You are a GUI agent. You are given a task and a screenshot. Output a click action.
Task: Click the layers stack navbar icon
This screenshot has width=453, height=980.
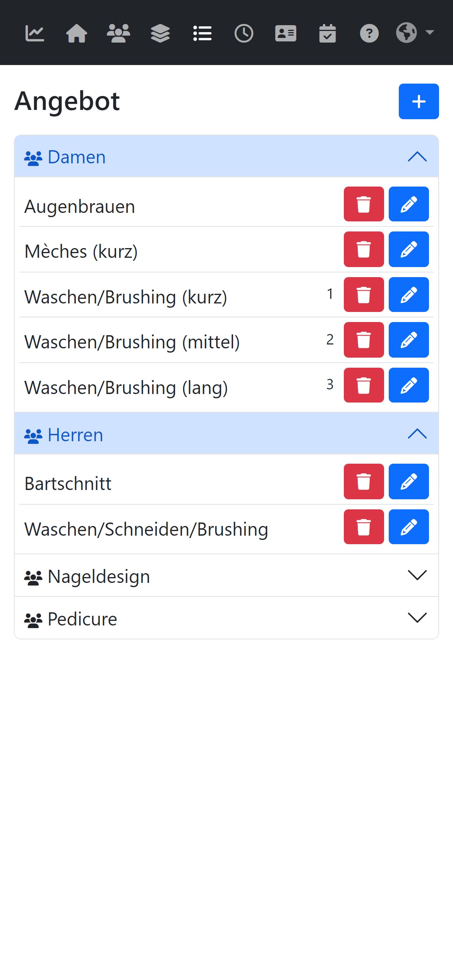160,33
